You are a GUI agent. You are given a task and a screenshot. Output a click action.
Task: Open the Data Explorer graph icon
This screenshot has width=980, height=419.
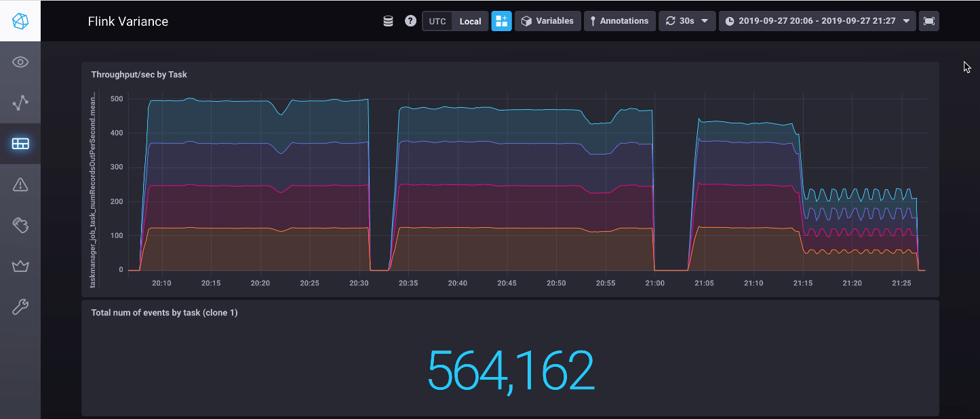pos(20,103)
